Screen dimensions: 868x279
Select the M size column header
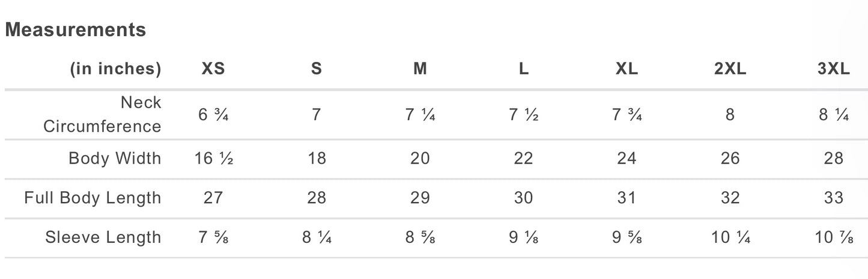point(420,69)
